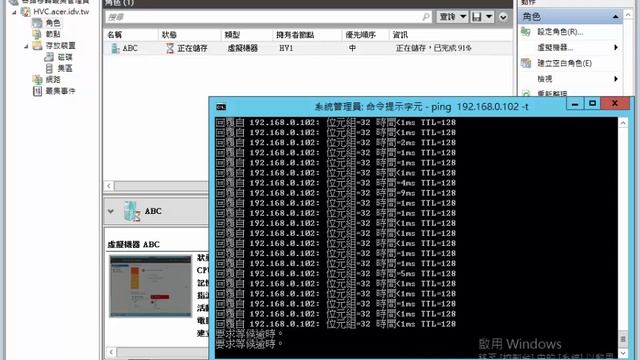This screenshot has height=360, width=640.
Task: Click into the 搜尋 search field
Action: [263, 17]
